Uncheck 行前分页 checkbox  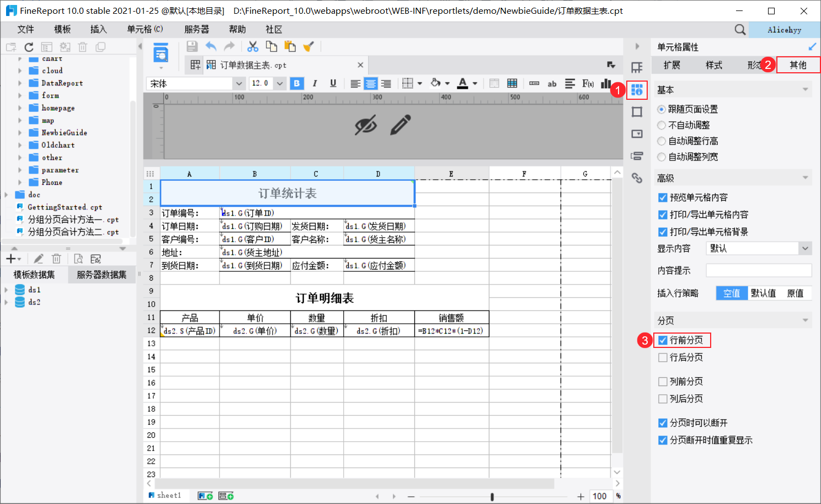[x=663, y=340]
